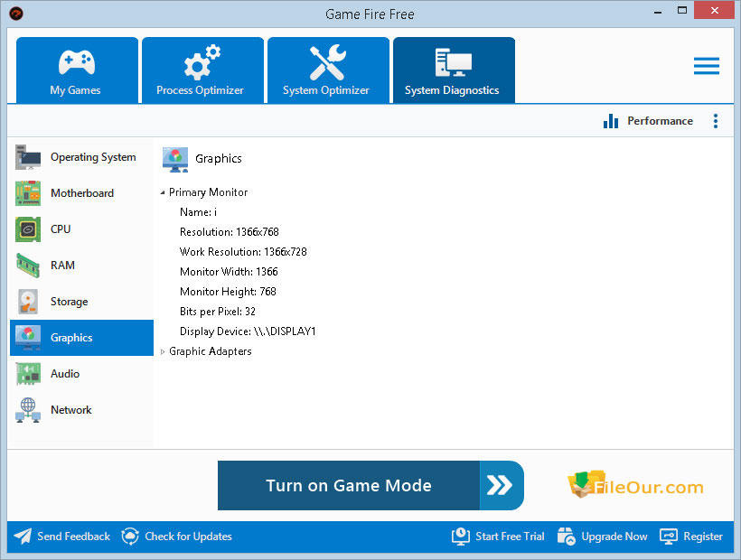This screenshot has width=741, height=560.
Task: Select the 'Resolution: 1366x768' row
Action: (230, 232)
